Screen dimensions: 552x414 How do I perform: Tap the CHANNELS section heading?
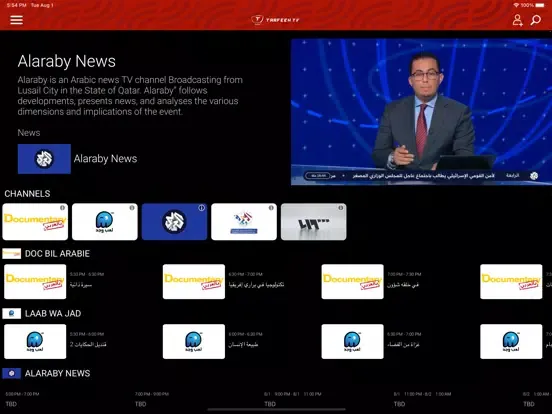coord(27,194)
